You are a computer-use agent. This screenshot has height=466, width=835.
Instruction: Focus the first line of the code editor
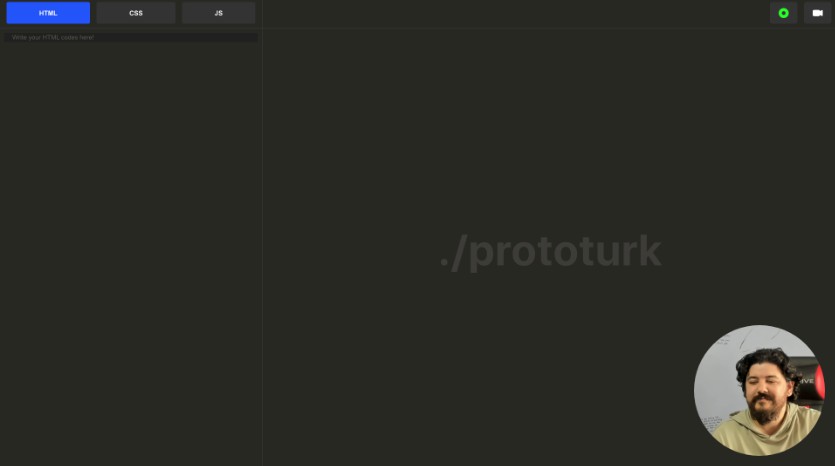pyautogui.click(x=130, y=38)
